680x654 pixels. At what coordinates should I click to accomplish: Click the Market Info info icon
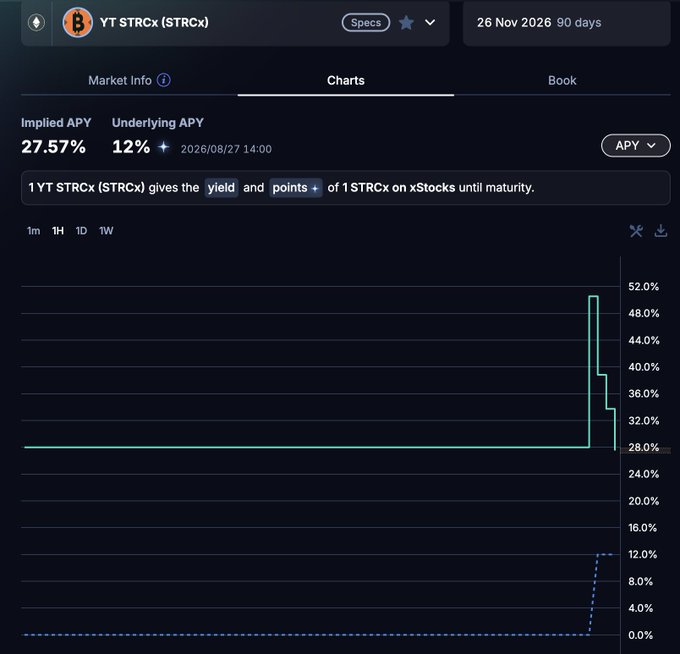click(163, 80)
